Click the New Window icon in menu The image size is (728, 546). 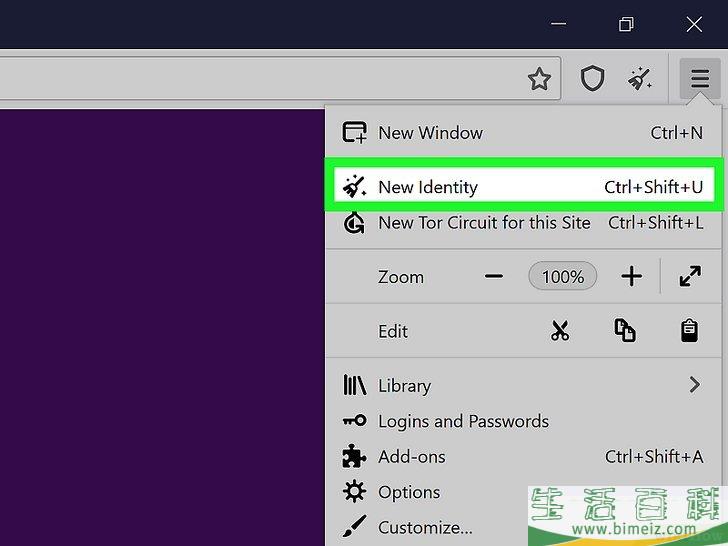[355, 132]
